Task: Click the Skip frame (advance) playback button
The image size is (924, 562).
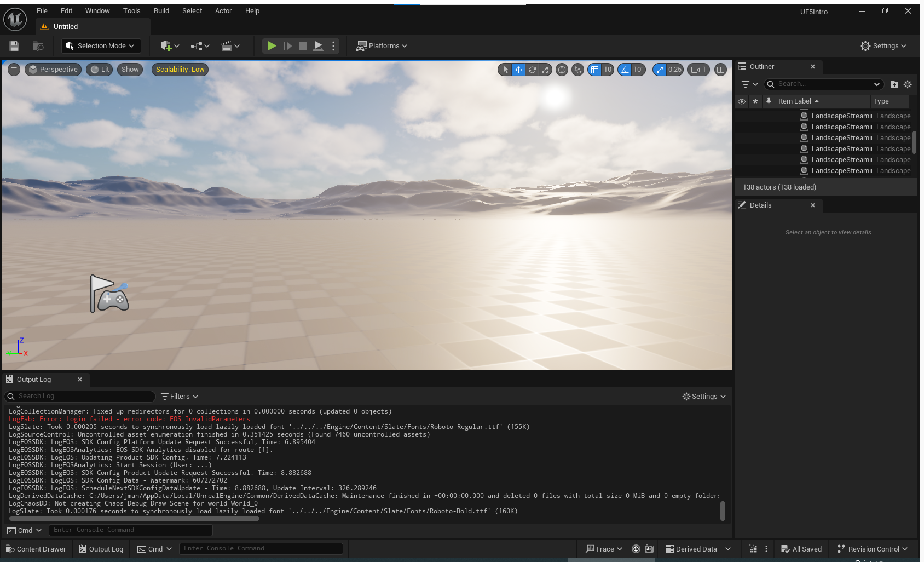Action: click(287, 46)
